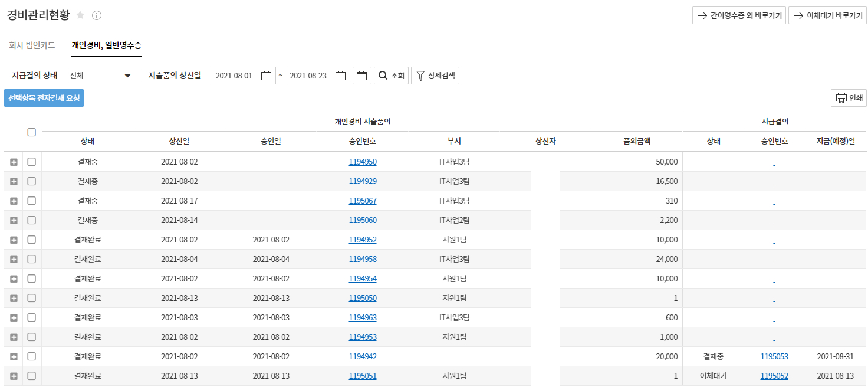868x390 pixels.
Task: Click the start date input field
Action: (x=235, y=76)
